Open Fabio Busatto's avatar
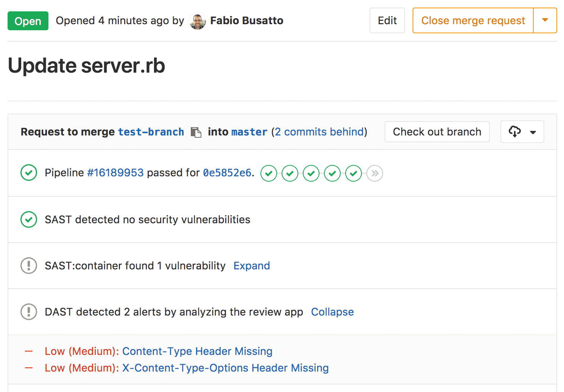 (x=198, y=20)
